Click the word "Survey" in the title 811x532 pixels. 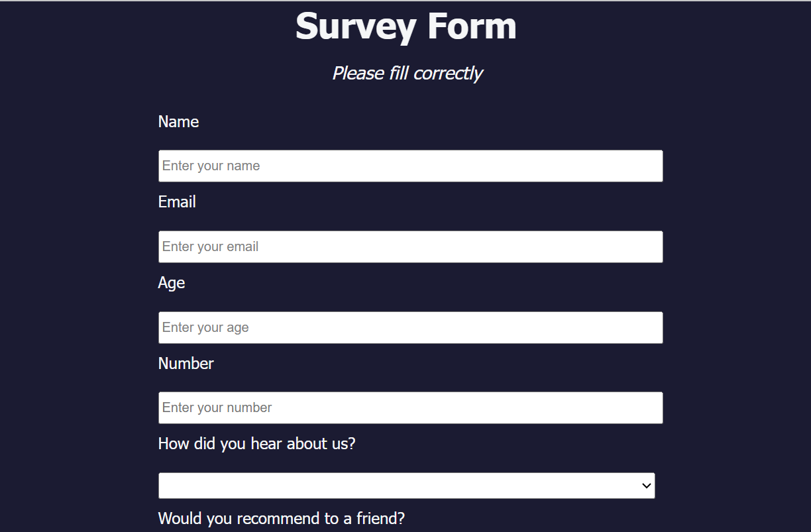pos(355,27)
